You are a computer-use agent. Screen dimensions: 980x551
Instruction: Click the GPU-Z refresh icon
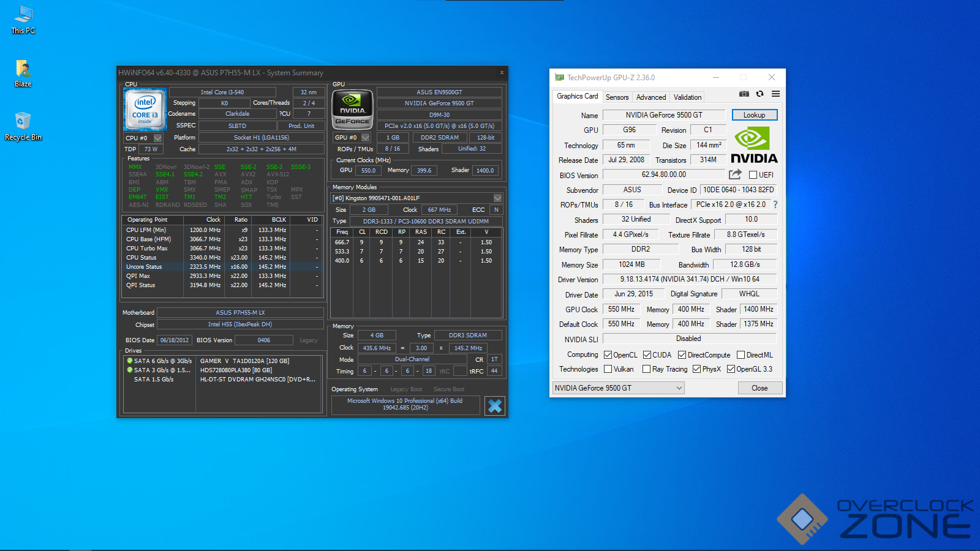click(x=759, y=94)
